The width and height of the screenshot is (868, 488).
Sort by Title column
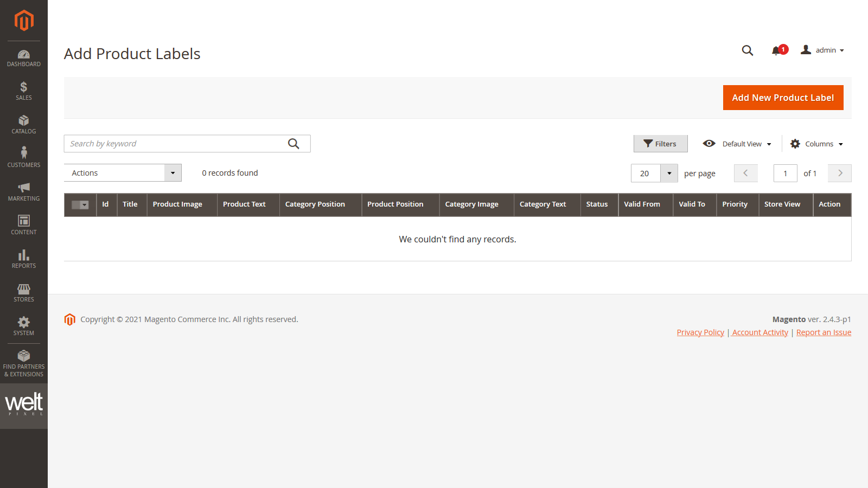[x=132, y=204]
